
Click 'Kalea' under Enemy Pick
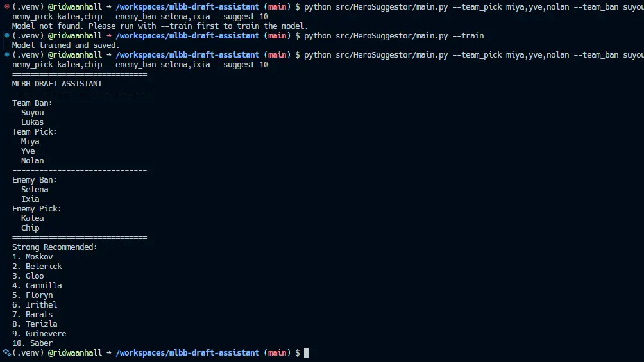33,218
